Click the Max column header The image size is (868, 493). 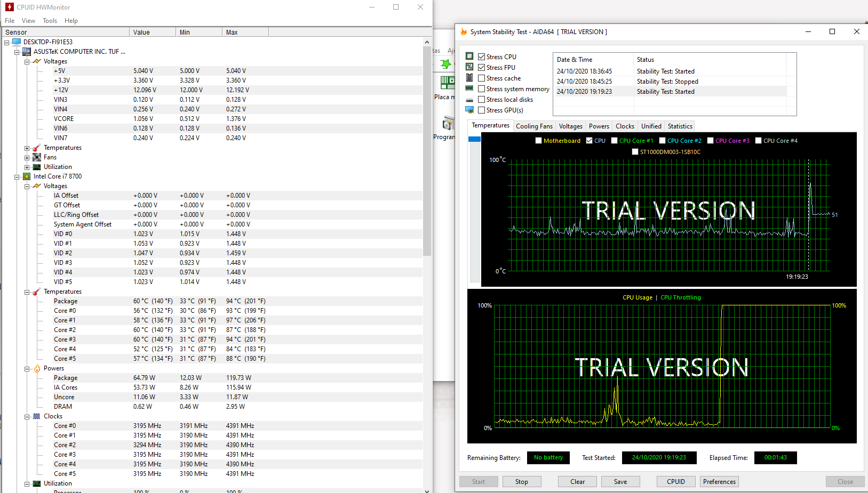coord(245,32)
